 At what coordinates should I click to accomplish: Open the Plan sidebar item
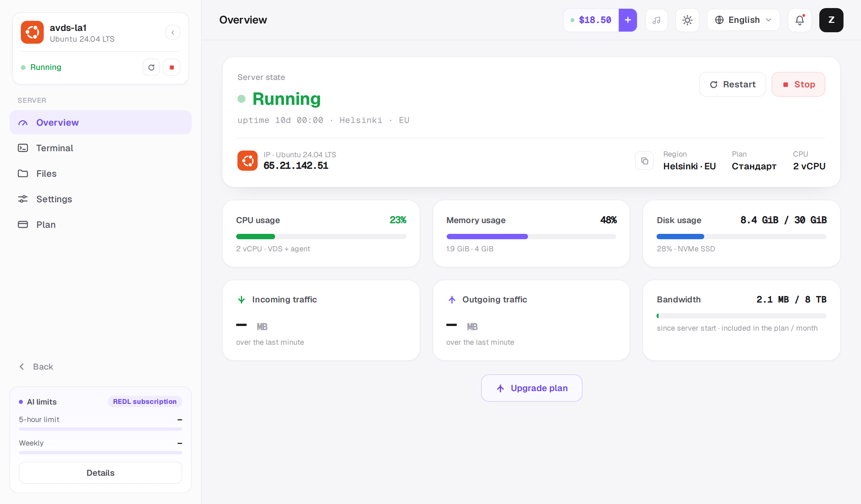point(101,225)
